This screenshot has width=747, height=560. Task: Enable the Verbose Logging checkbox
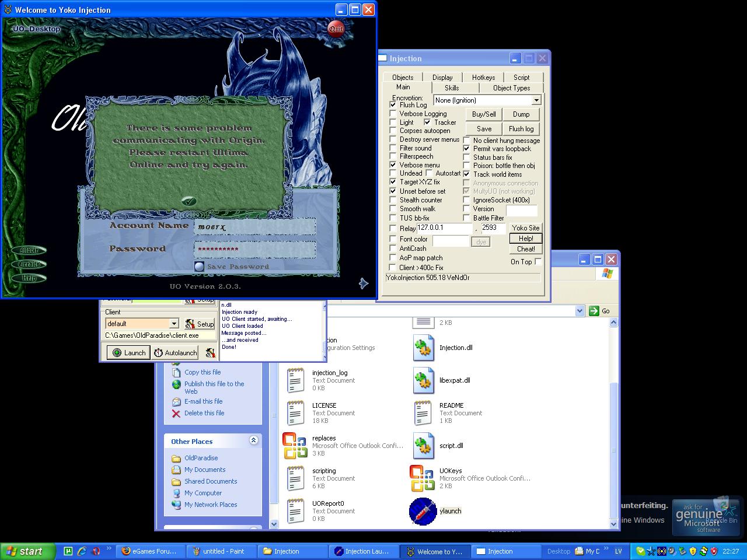point(393,114)
